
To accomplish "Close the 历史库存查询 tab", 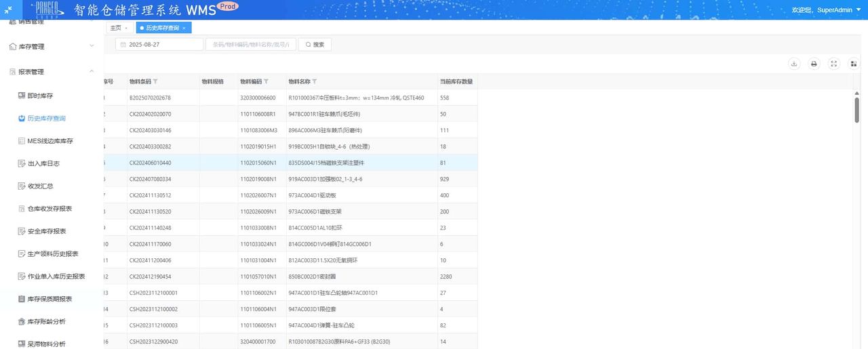I will 184,28.
